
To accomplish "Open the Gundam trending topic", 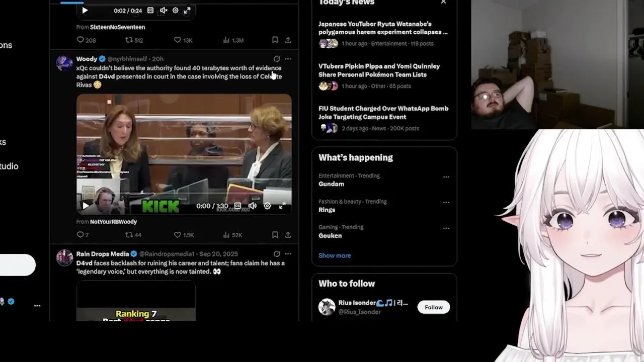I will click(x=331, y=184).
